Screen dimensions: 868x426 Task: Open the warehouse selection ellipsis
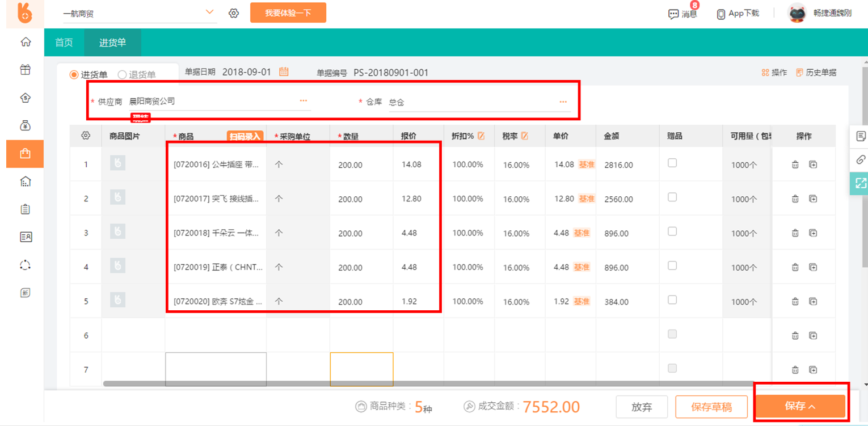click(563, 102)
